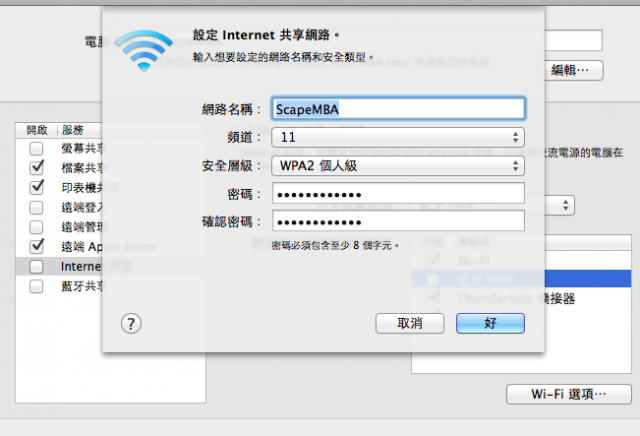Click the Wi-Fi 選項 button
This screenshot has height=436, width=640.
569,394
